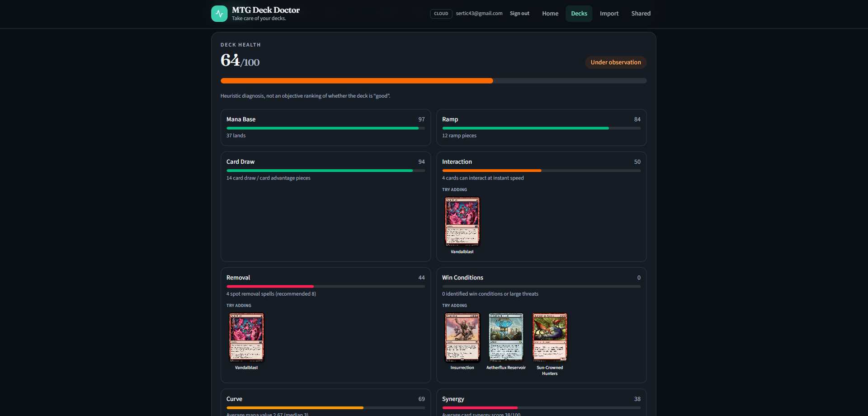Click the Under observation status badge
This screenshot has height=416, width=868.
coord(615,62)
